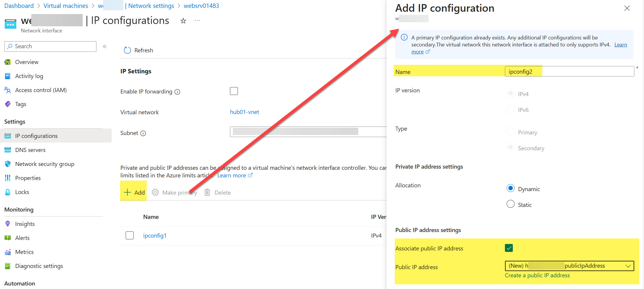
Task: Enable the IP forwarding checkbox
Action: coord(234,91)
